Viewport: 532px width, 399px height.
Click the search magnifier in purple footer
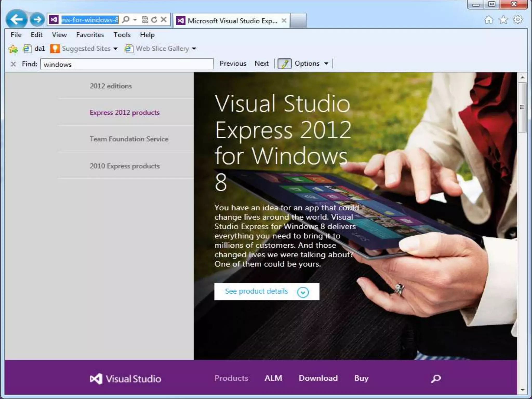(x=436, y=378)
